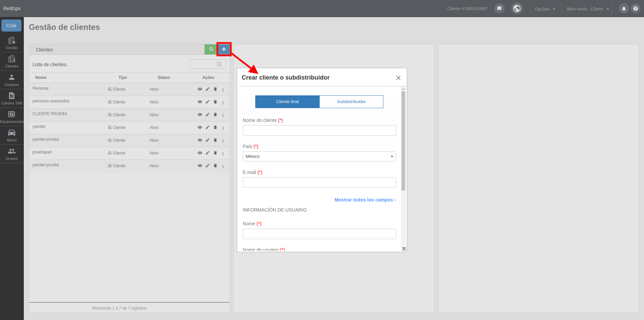Open the help question mark icon
Screen dimensions: 644x320
[636, 9]
